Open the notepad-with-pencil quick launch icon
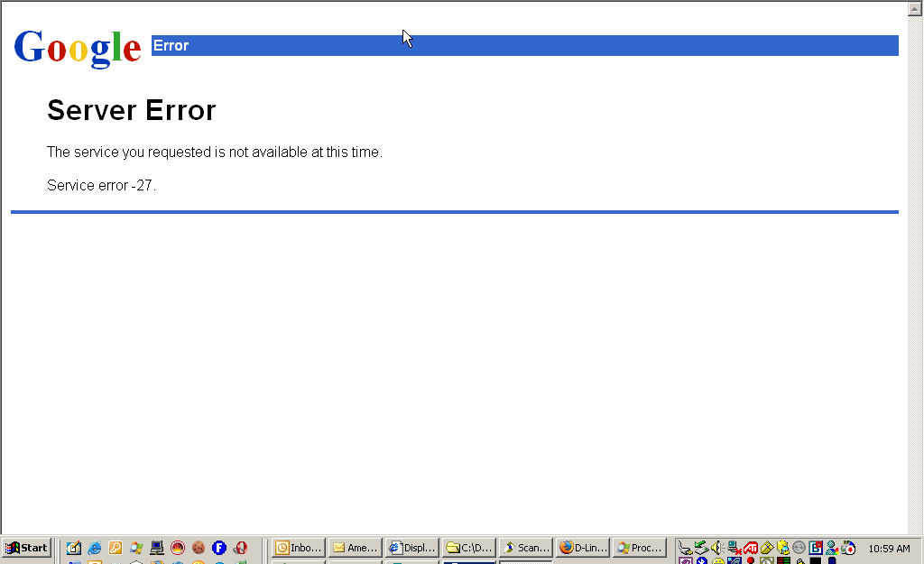 click(x=74, y=548)
